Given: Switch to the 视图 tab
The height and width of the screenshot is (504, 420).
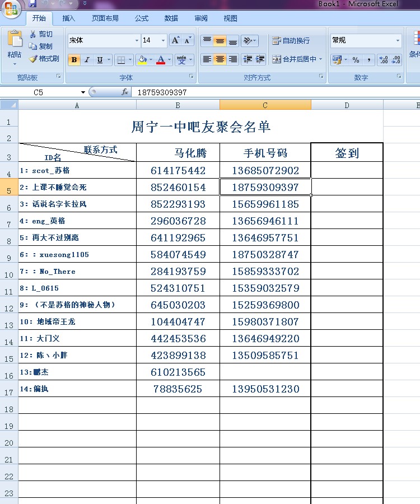Looking at the screenshot, I should 230,18.
